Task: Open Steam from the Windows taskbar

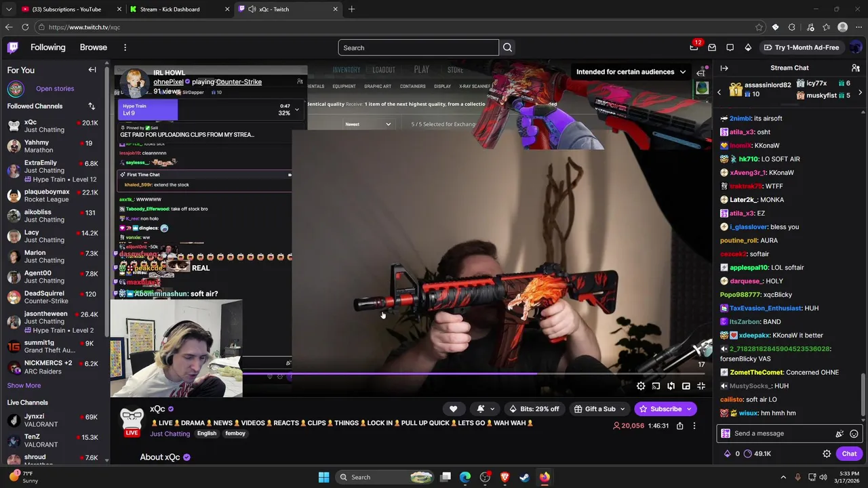Action: [x=524, y=477]
